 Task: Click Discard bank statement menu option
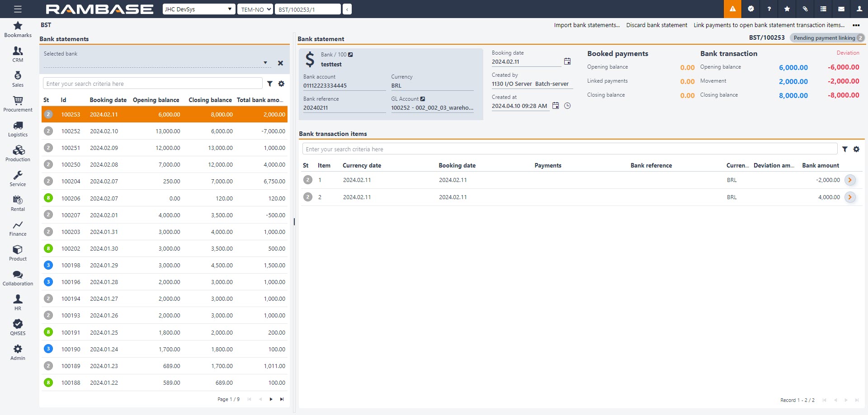pos(656,25)
